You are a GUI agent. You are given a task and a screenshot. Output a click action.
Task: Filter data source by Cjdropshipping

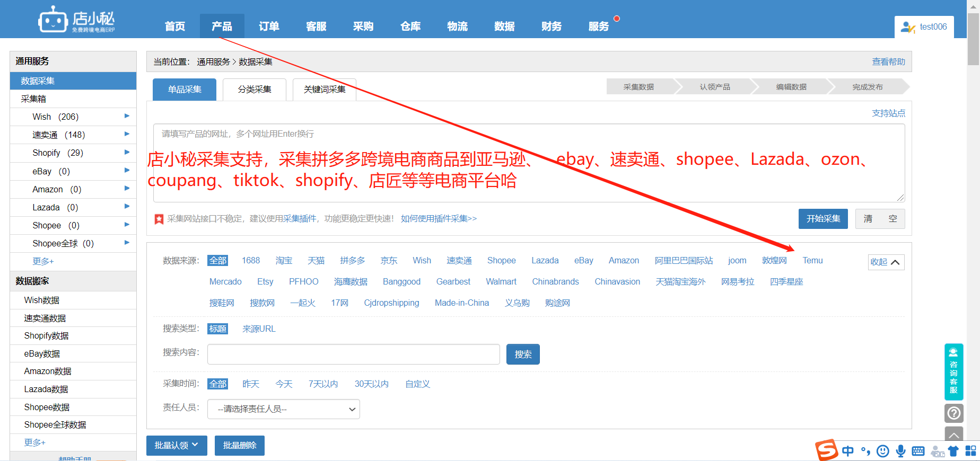pyautogui.click(x=391, y=303)
